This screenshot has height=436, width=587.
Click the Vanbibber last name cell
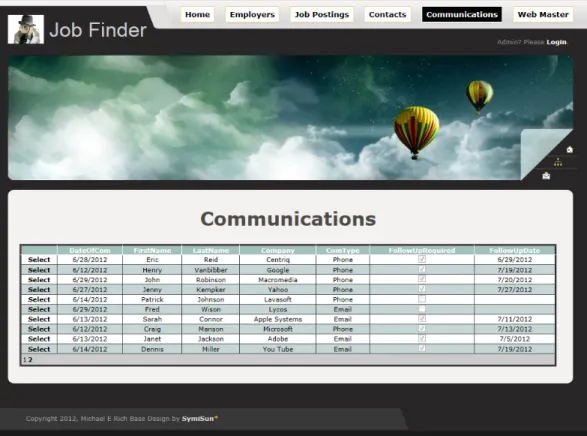[211, 270]
